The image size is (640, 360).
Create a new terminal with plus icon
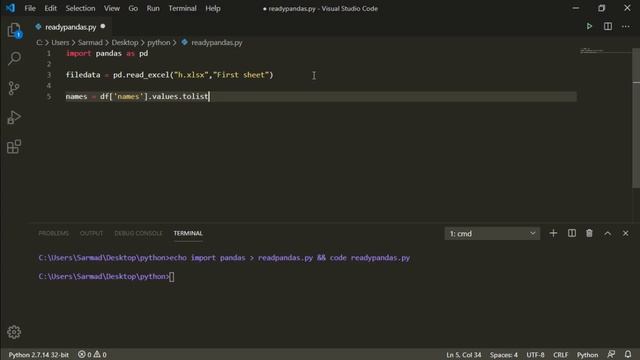553,233
